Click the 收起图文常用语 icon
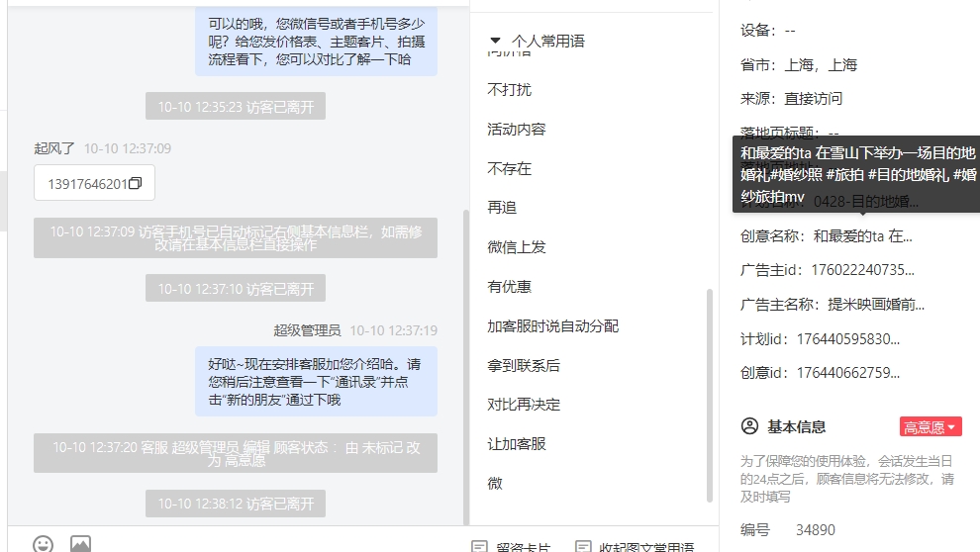 click(582, 546)
